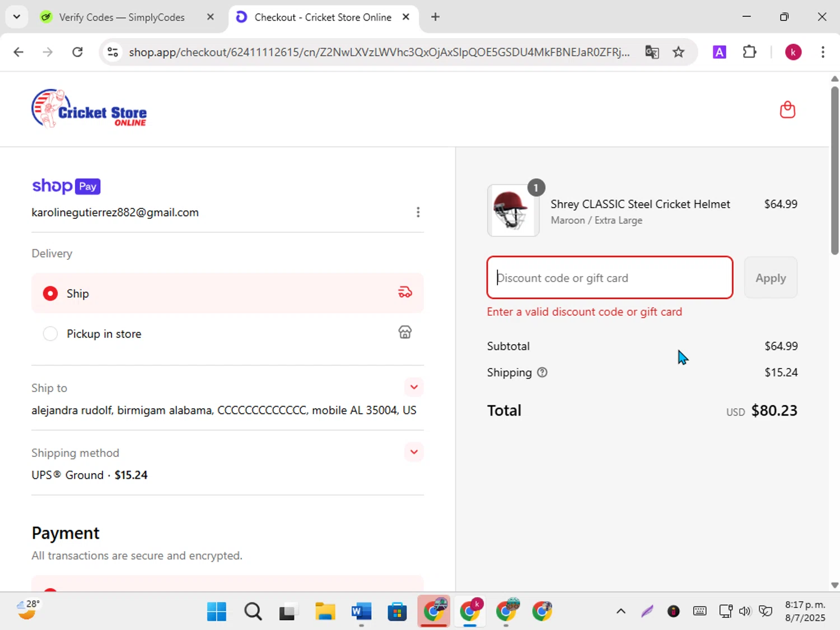
Task: Reload the checkout page
Action: 77,52
